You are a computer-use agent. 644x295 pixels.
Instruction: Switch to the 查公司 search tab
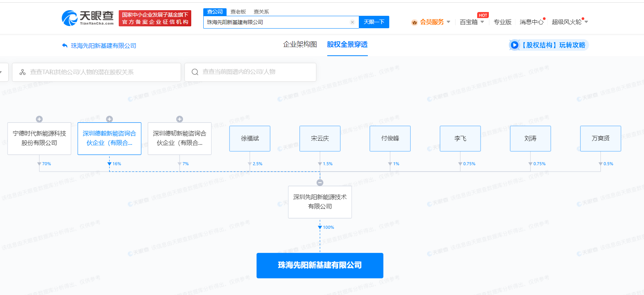point(215,12)
